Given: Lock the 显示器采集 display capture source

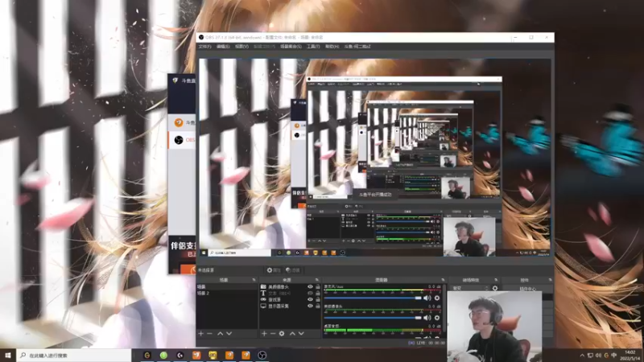Looking at the screenshot, I should tap(317, 306).
